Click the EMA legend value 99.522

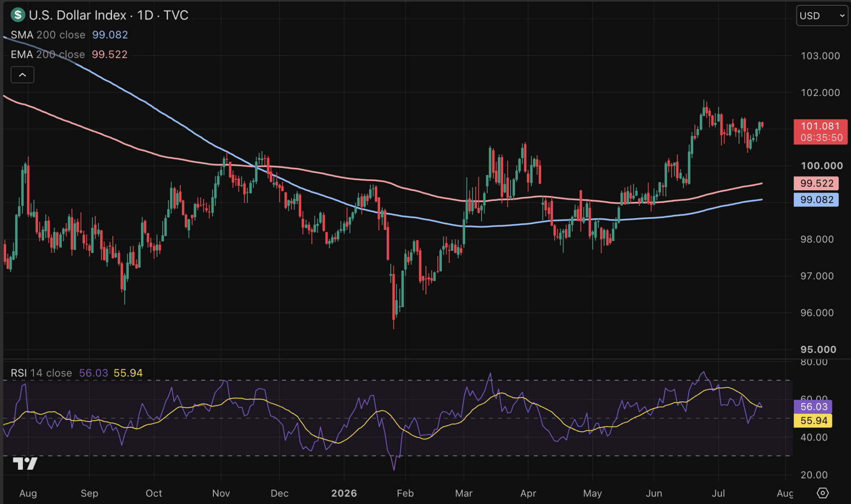point(110,54)
